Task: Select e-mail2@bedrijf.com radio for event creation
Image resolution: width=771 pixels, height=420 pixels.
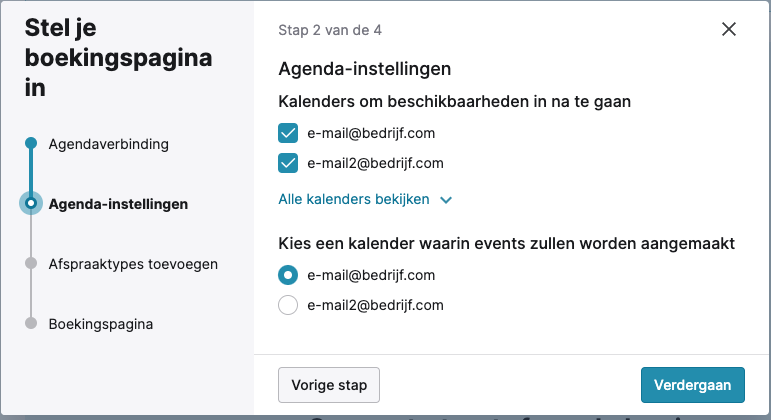Action: (288, 305)
